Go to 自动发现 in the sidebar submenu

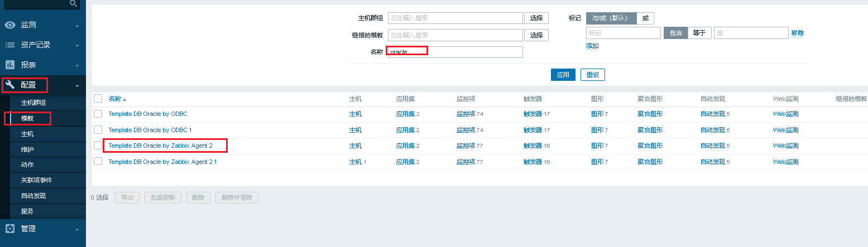click(33, 196)
